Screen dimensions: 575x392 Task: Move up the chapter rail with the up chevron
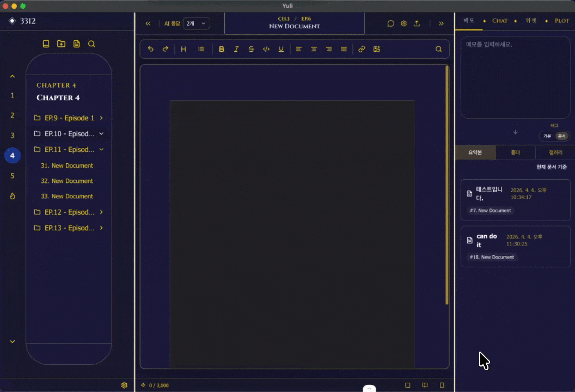[x=13, y=76]
